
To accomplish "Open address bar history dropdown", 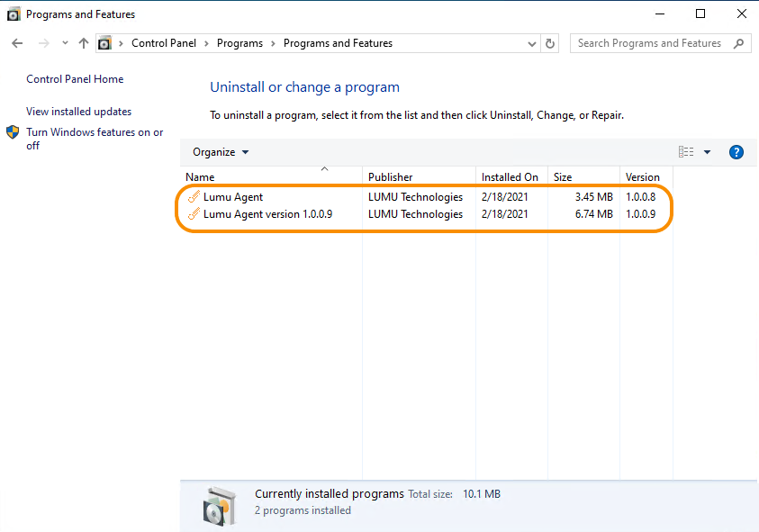I will pos(531,43).
